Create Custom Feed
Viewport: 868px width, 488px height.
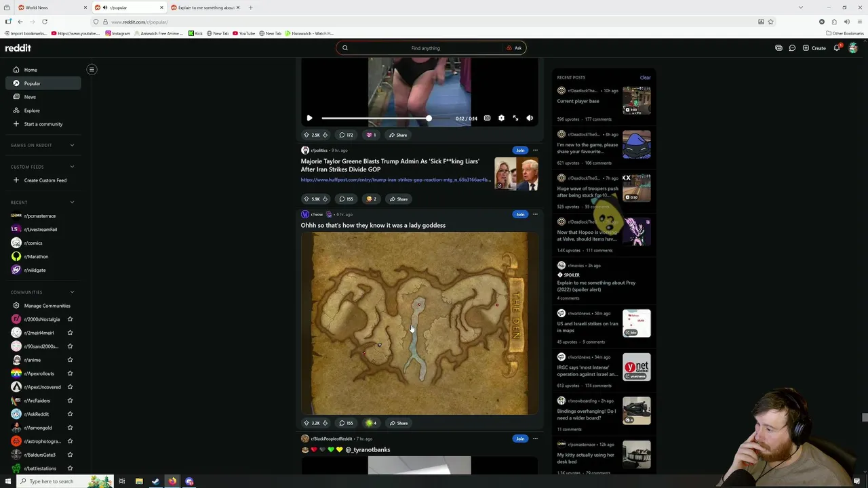point(43,180)
